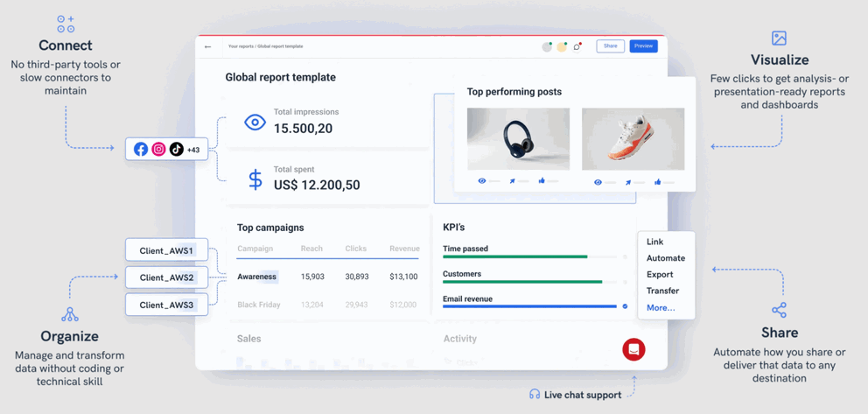Click the Email revenue progress bar
The width and height of the screenshot is (868, 414).
[x=529, y=306]
